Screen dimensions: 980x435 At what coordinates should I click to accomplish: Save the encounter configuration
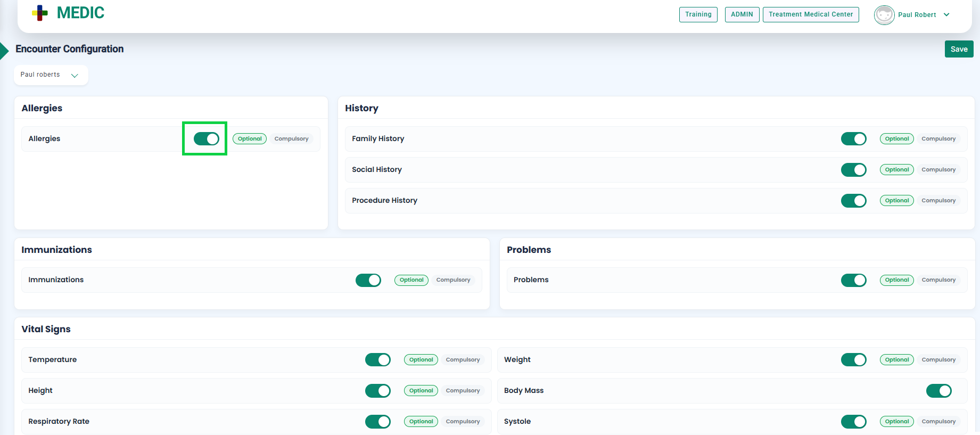pos(959,49)
